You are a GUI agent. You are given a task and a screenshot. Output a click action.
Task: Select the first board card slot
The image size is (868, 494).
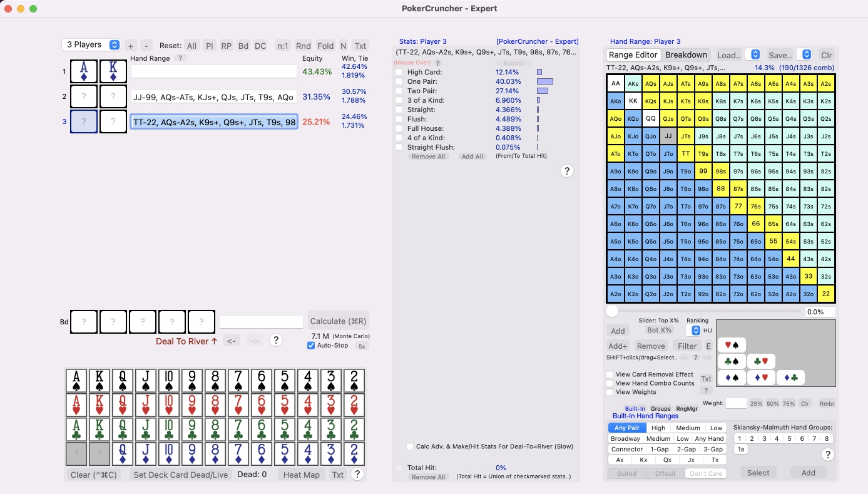(x=84, y=322)
